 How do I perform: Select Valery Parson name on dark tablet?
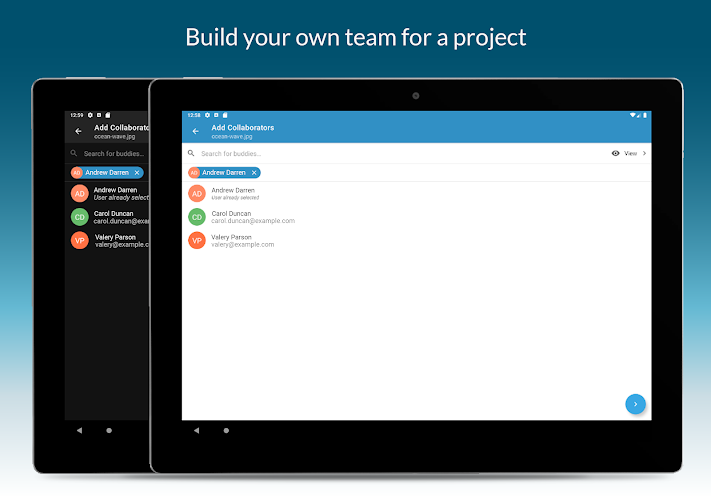115,237
